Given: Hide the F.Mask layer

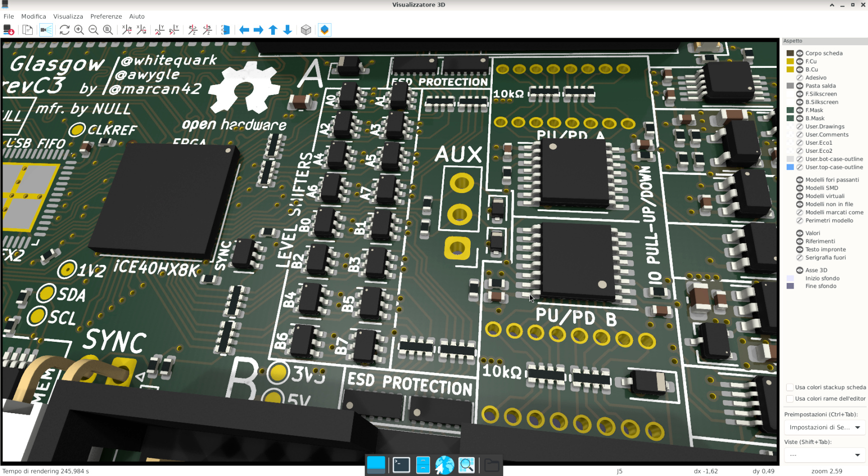Looking at the screenshot, I should point(800,110).
